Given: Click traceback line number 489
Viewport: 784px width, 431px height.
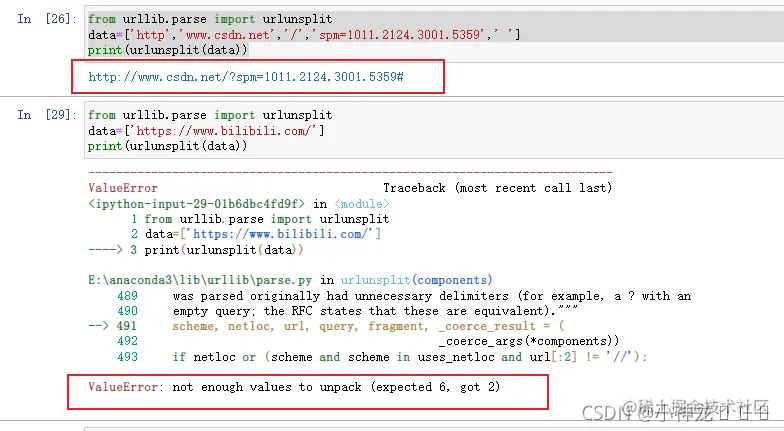Looking at the screenshot, I should coord(128,296).
